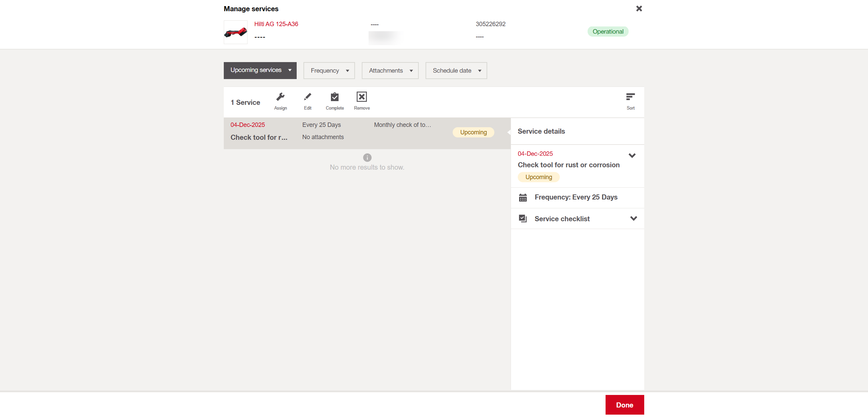Click the Assign wrench icon
Screen dimensions: 868x417
(x=280, y=97)
